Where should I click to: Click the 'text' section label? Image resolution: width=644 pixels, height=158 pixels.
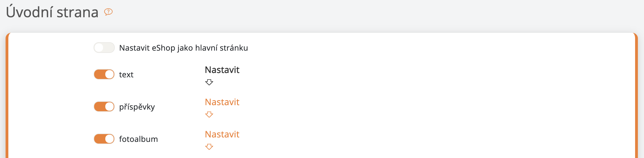[x=126, y=75]
